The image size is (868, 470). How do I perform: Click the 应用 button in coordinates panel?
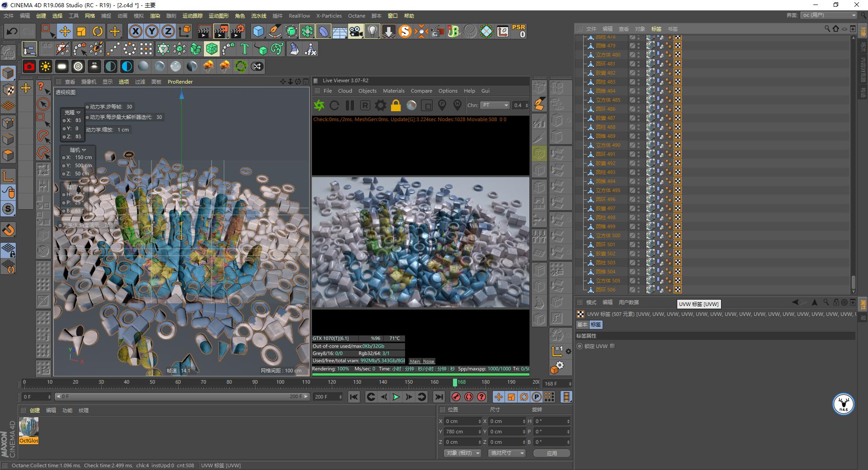tap(552, 453)
